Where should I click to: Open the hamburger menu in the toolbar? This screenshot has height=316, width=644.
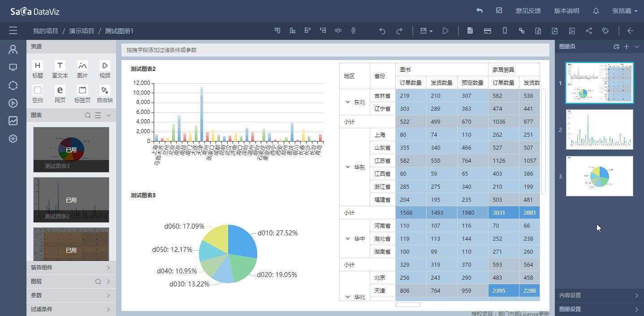tap(13, 30)
